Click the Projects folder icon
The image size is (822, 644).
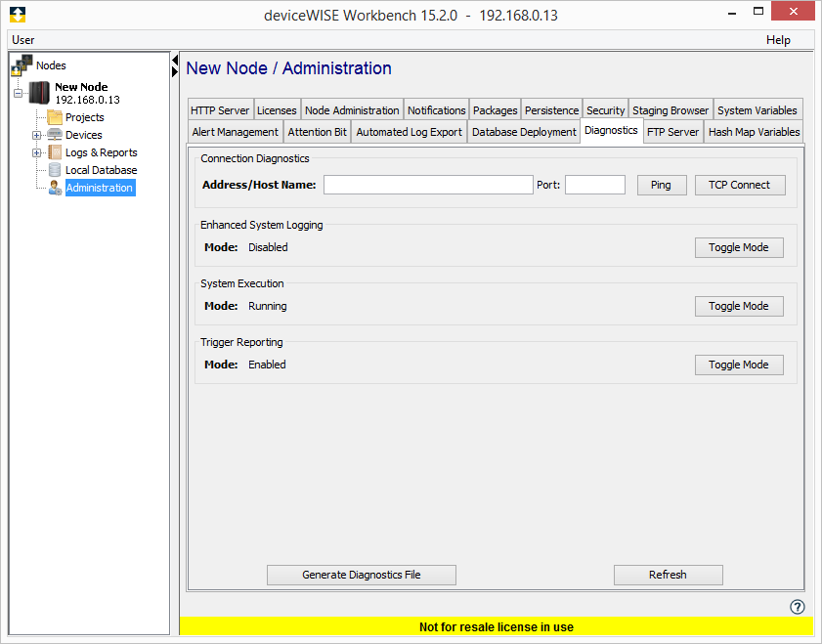55,117
